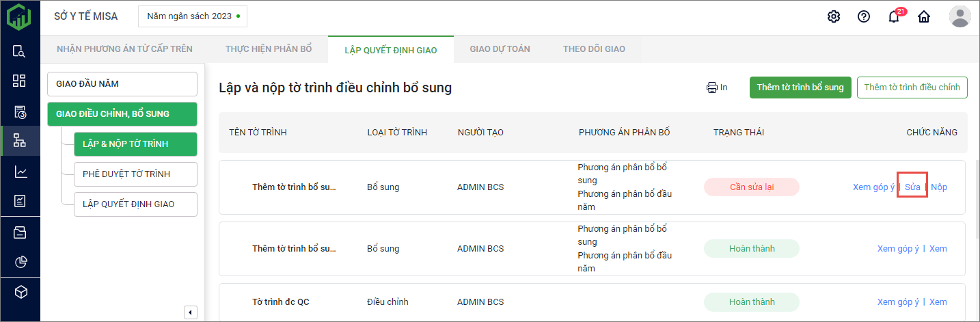Open the settings gear icon

pos(834,16)
